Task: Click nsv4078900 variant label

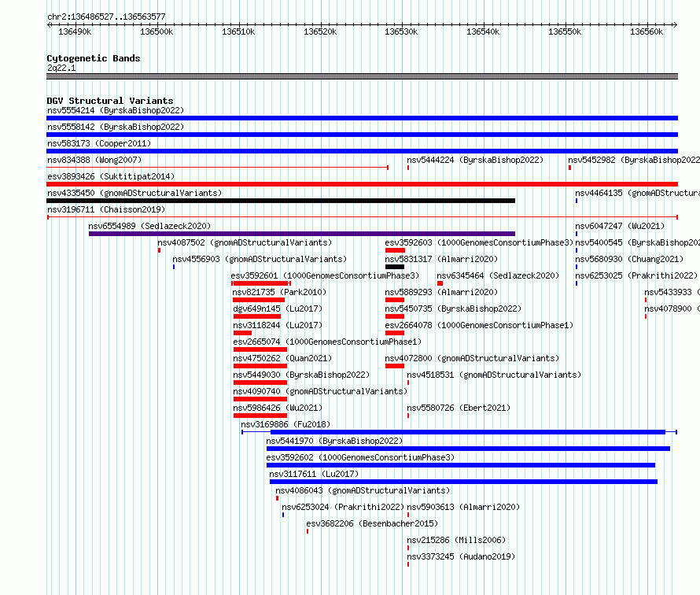Action: pyautogui.click(x=672, y=309)
